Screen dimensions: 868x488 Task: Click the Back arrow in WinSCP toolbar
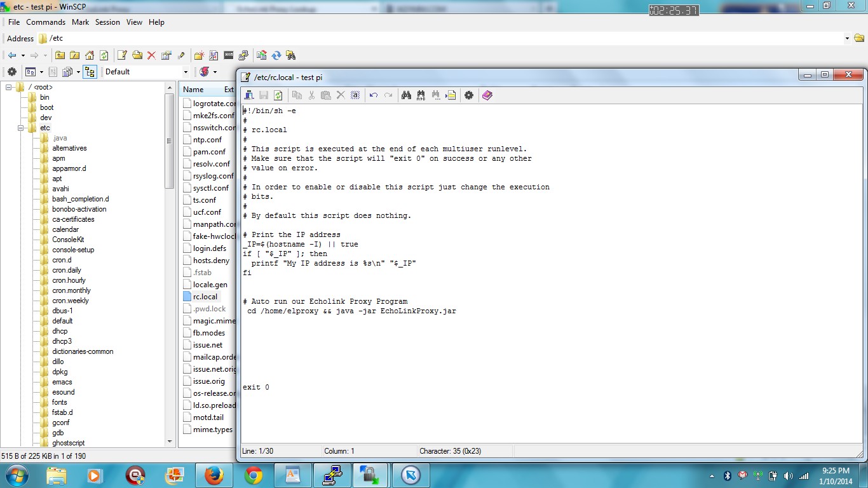click(x=11, y=55)
